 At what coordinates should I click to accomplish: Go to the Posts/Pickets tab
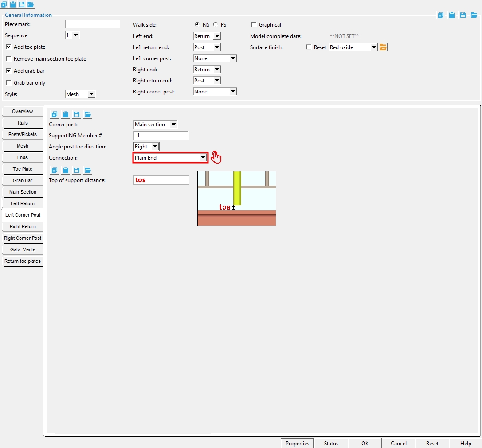pos(23,134)
